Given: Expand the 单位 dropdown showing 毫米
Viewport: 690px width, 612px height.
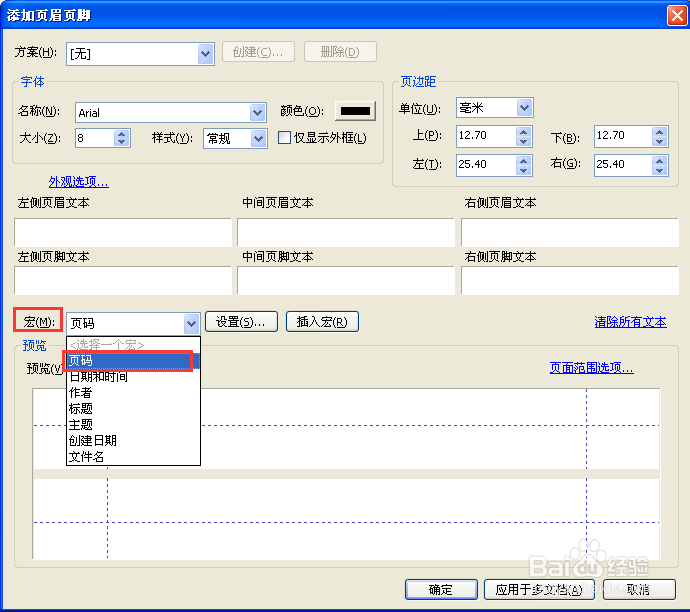Looking at the screenshot, I should coord(525,108).
